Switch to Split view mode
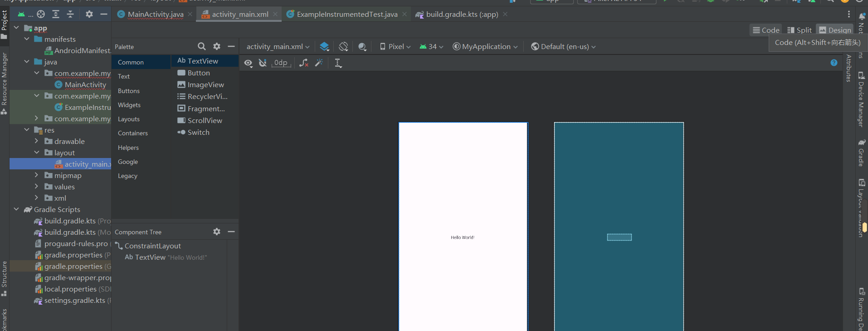The height and width of the screenshot is (331, 868). [x=799, y=30]
